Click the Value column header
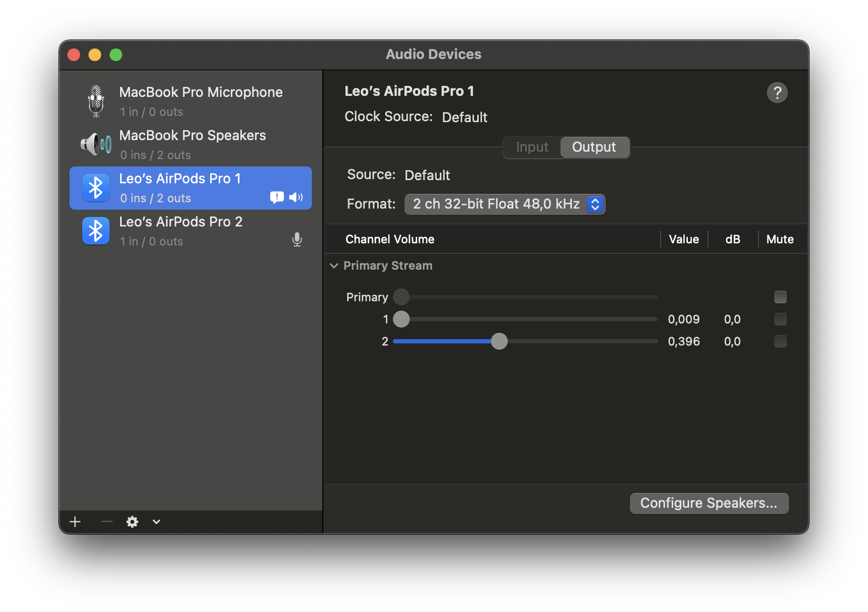This screenshot has height=612, width=868. click(684, 239)
